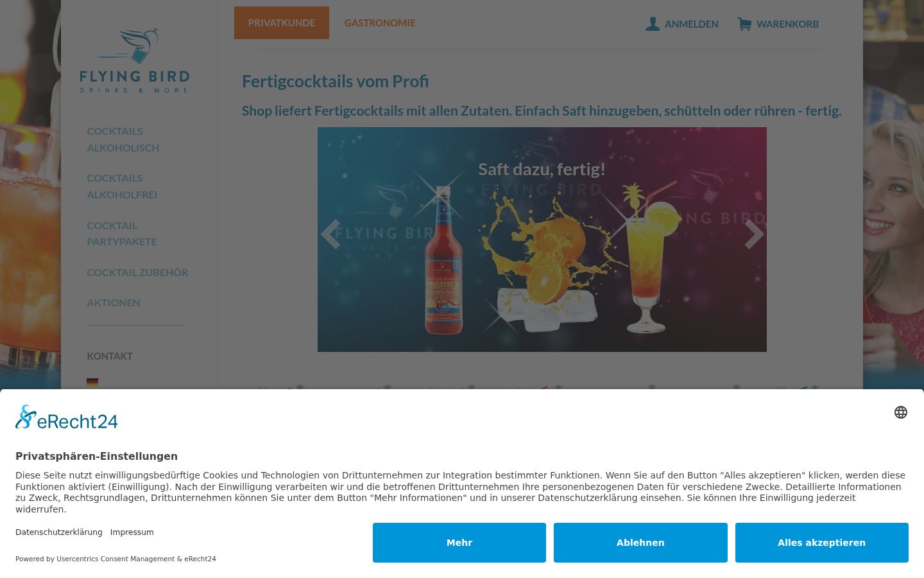Click Alles akzeptieren button
The image size is (924, 578).
click(x=822, y=543)
